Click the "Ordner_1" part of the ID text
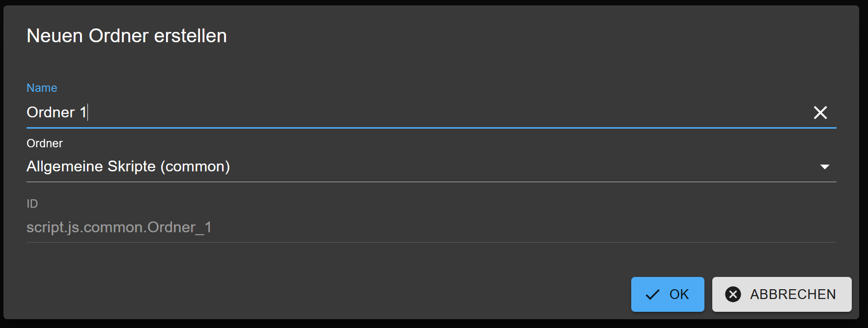 tap(179, 227)
